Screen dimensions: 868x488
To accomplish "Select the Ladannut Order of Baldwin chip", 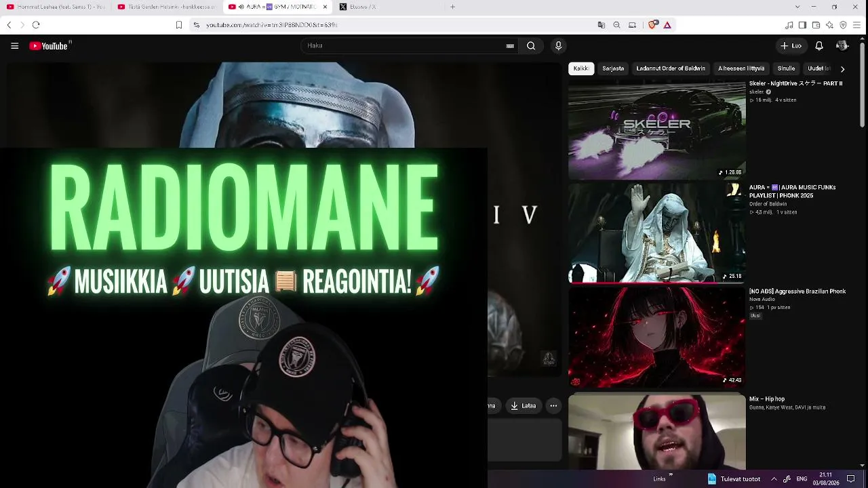I will coord(671,68).
